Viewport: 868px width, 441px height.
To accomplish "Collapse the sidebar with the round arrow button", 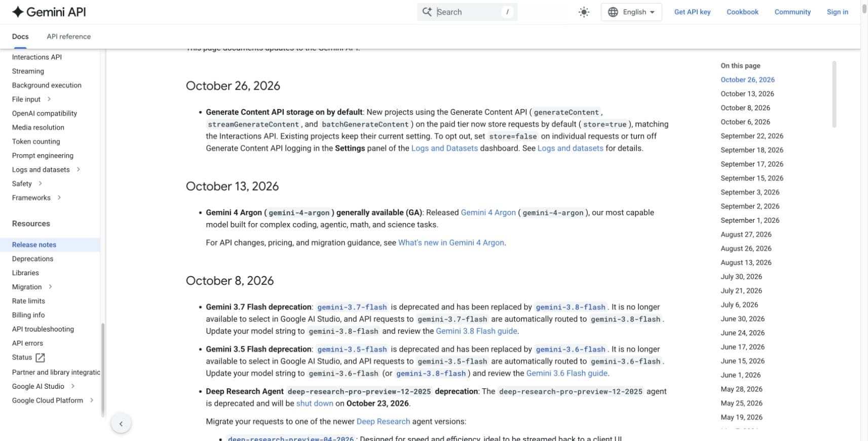I will pyautogui.click(x=121, y=424).
